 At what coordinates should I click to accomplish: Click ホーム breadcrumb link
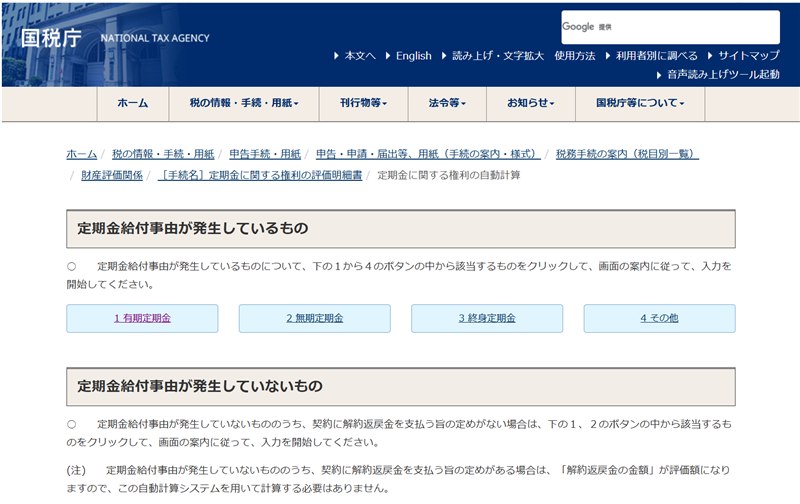tap(82, 154)
